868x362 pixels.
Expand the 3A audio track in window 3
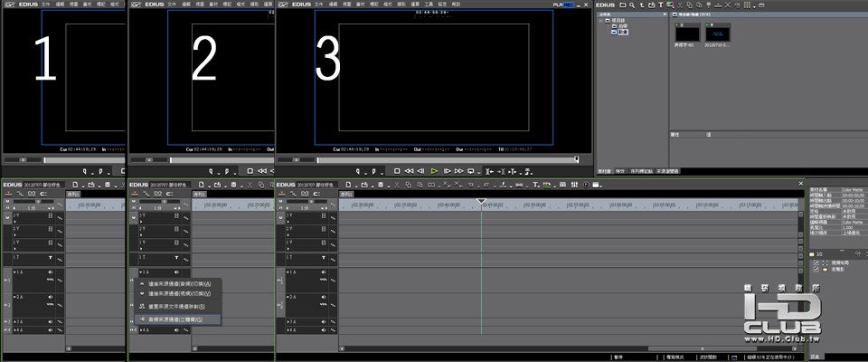point(288,321)
